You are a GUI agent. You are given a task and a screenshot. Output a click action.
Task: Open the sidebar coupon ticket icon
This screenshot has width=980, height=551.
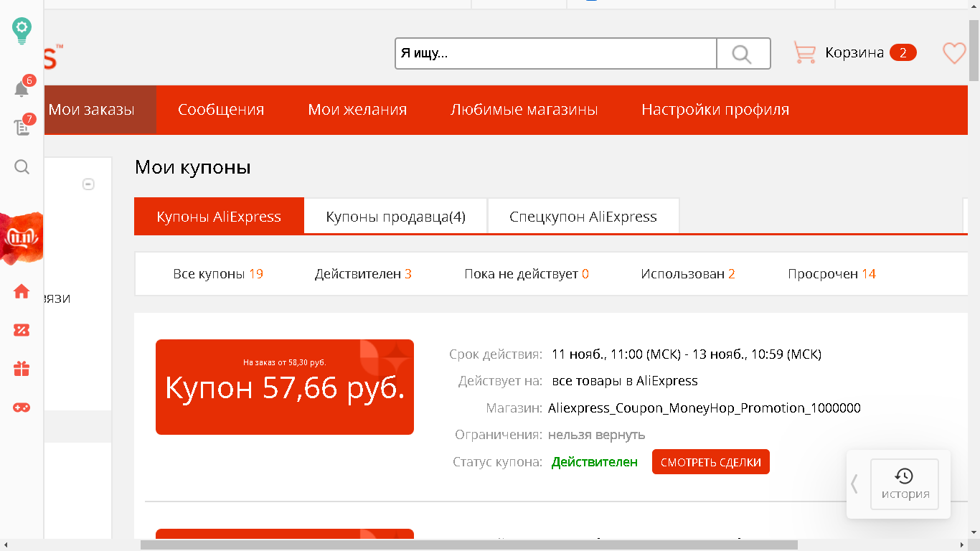(x=22, y=330)
